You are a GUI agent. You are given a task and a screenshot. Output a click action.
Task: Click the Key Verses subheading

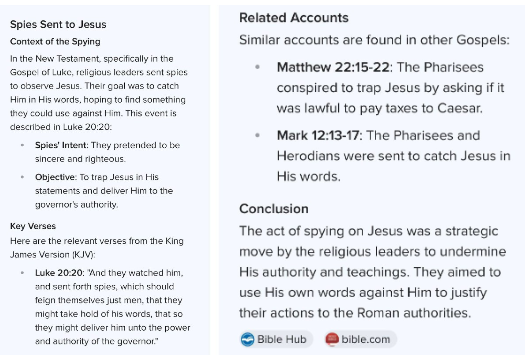[x=33, y=226]
